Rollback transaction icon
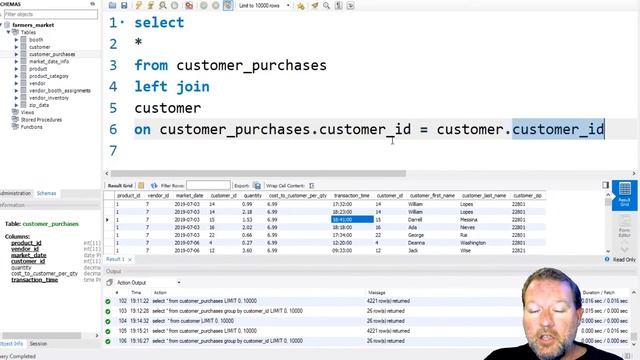The height and width of the screenshot is (360, 640). (216, 5)
